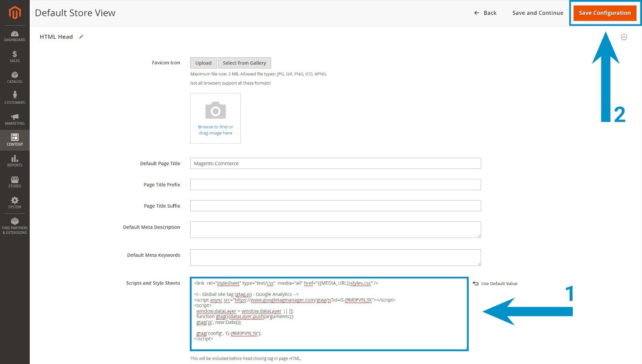Select the Sales icon in the sidebar
Image resolution: width=642 pixels, height=364 pixels.
[x=14, y=57]
